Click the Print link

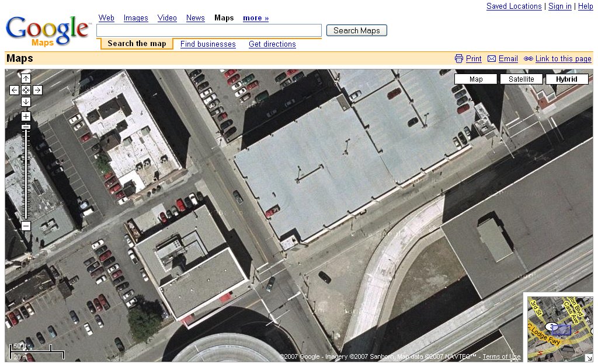[474, 59]
